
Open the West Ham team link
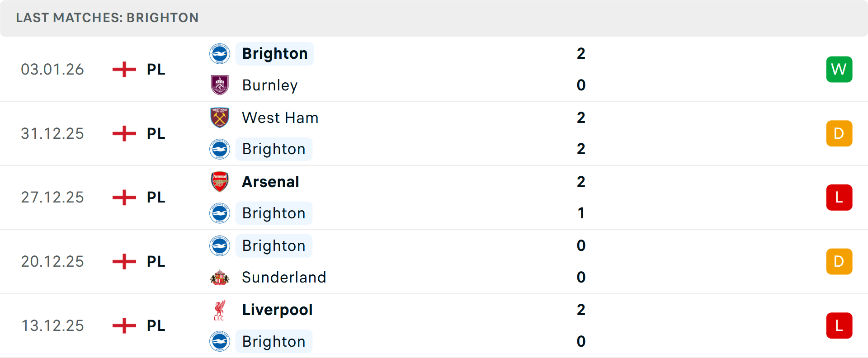[x=280, y=118]
